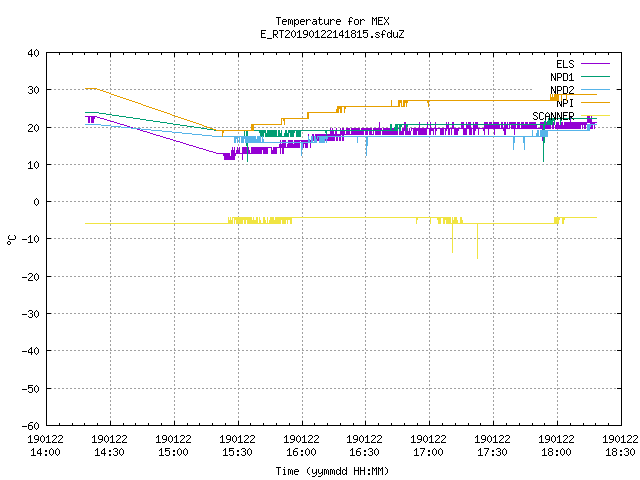
Task: Click the y-axis label 20
Action: (33, 128)
